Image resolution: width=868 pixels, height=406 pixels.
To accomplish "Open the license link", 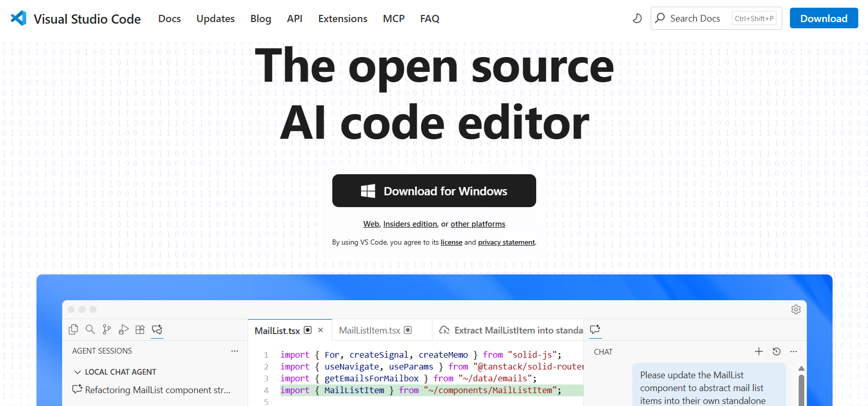I will [451, 242].
